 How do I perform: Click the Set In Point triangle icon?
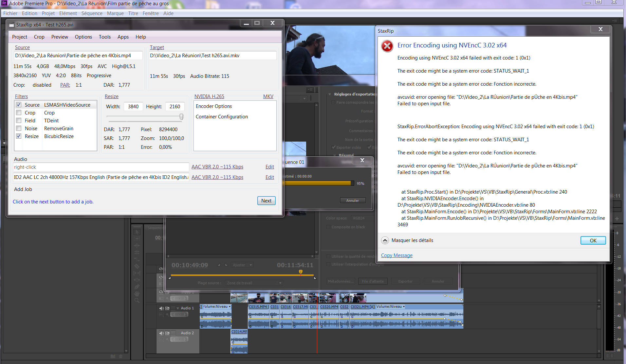[x=219, y=265]
